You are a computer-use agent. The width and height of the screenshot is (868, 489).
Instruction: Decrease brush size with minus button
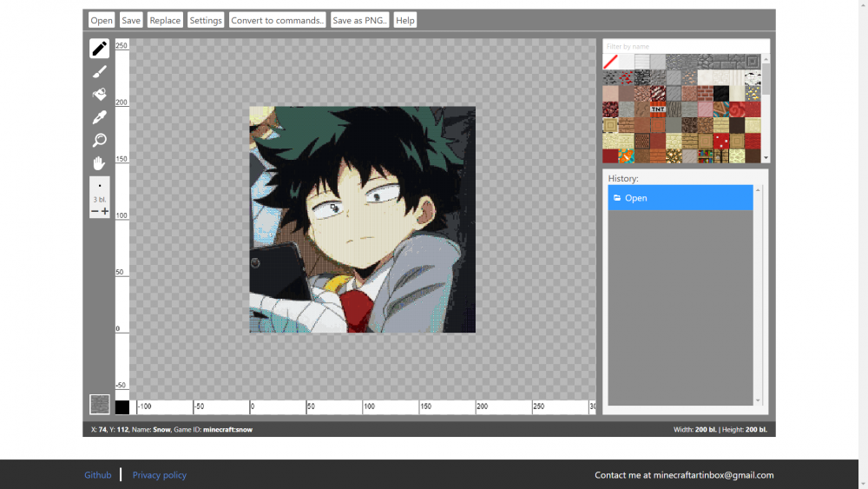pyautogui.click(x=94, y=211)
